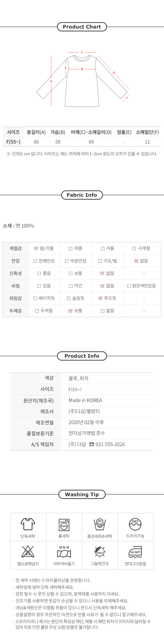Check the 슬림핏 fit checkbox
This screenshot has width=164, height=644.
[x=69, y=298]
